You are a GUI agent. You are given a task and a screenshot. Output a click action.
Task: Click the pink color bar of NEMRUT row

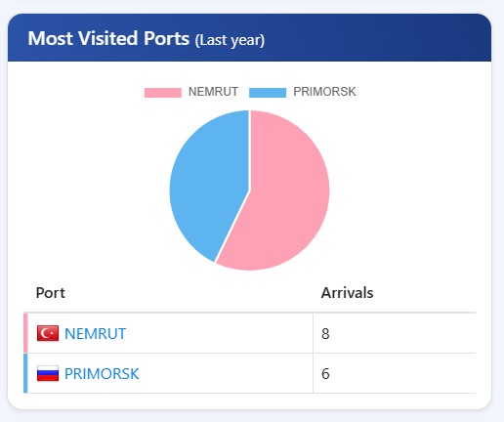click(x=25, y=333)
